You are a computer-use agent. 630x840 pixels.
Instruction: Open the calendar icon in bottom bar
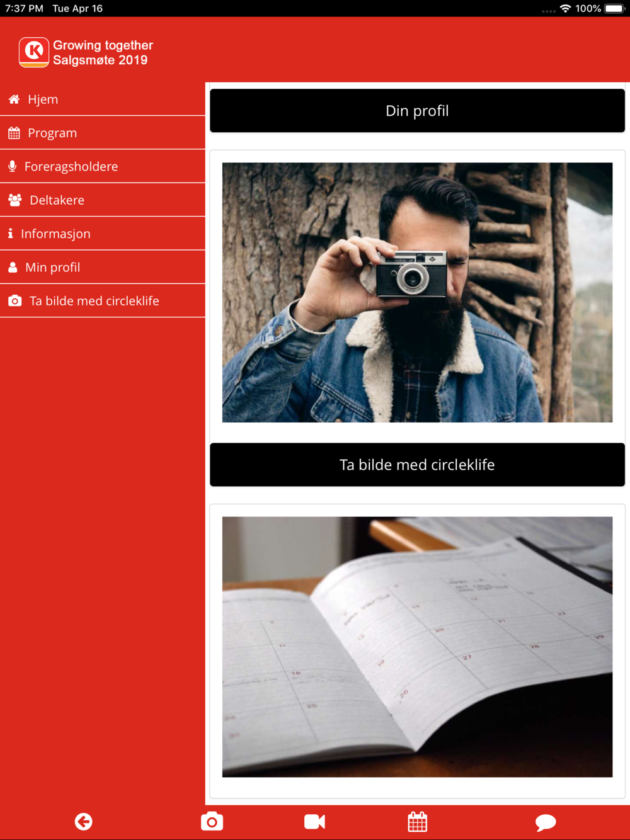pyautogui.click(x=418, y=822)
